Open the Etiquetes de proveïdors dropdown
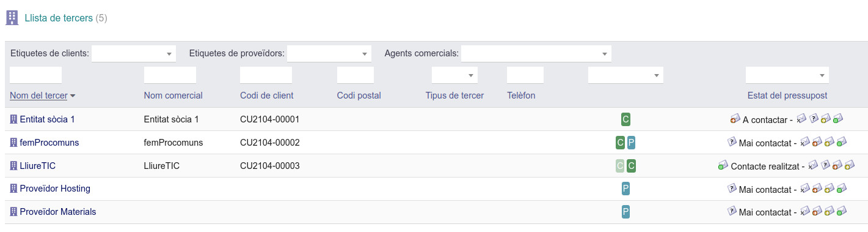 (329, 54)
